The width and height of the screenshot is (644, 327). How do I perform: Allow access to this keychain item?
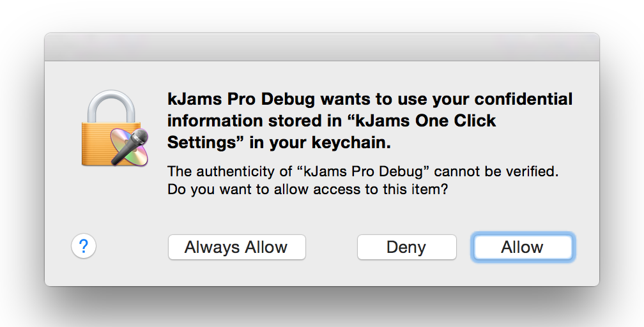[x=522, y=247]
